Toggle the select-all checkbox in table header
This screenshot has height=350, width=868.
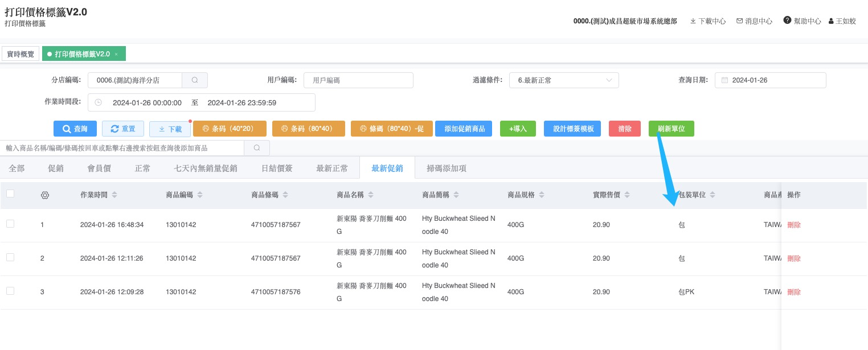(x=10, y=194)
